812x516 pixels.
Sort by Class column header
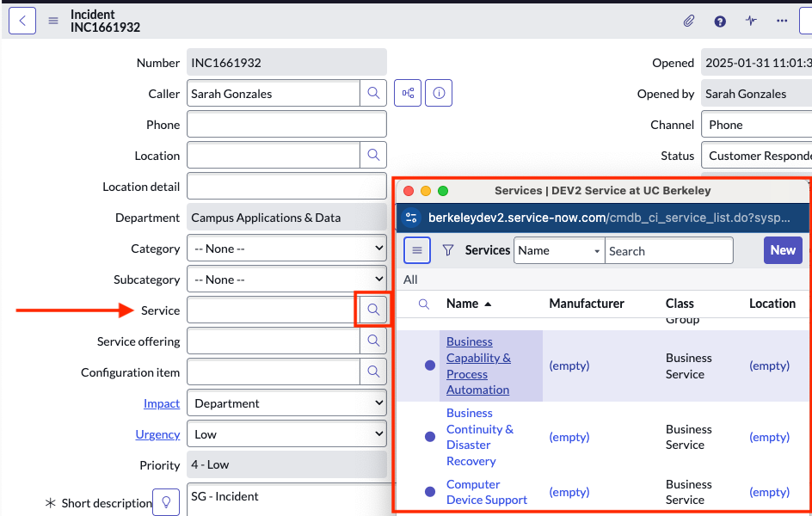680,304
